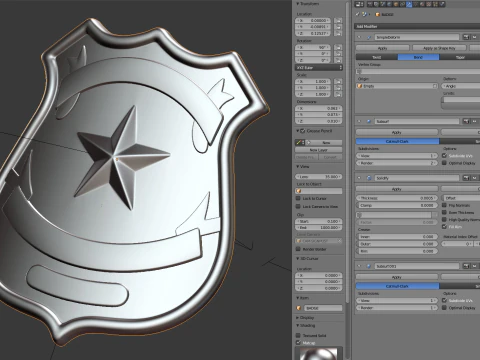This screenshot has width=480, height=360.
Task: Click the matcap preview thumbnail
Action: 318,354
